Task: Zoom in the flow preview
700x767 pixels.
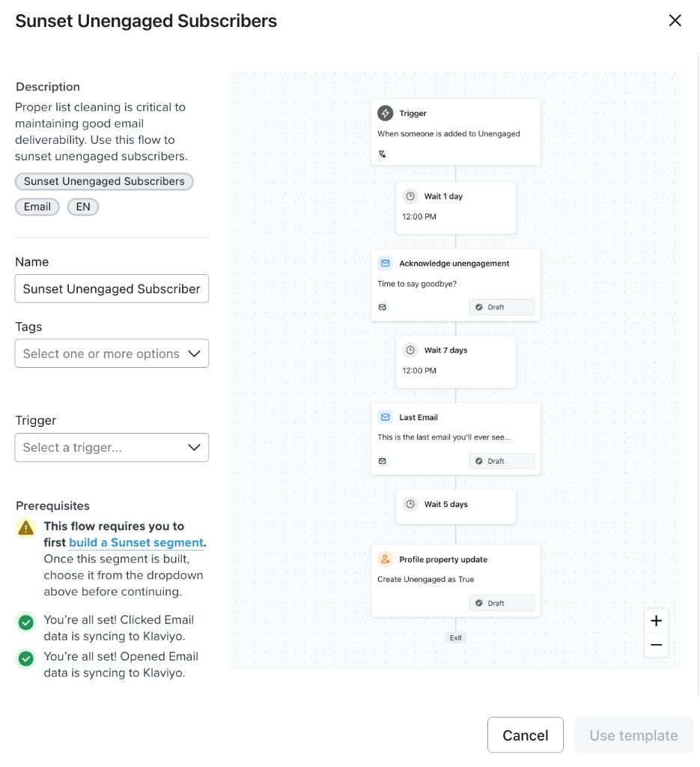Action: tap(656, 621)
